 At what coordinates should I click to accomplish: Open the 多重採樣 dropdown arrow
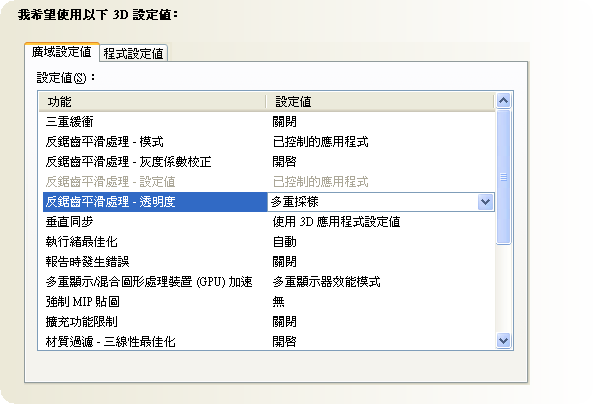point(485,202)
